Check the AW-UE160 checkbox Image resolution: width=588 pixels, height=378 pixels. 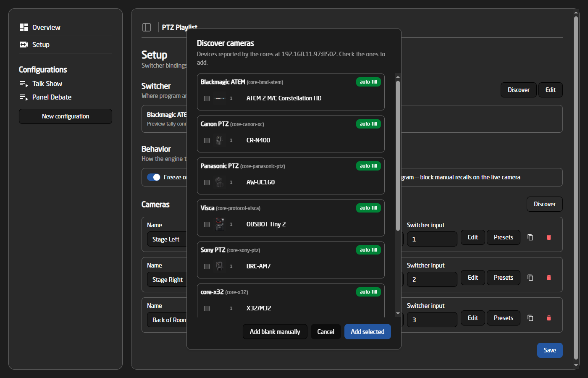[x=207, y=182]
